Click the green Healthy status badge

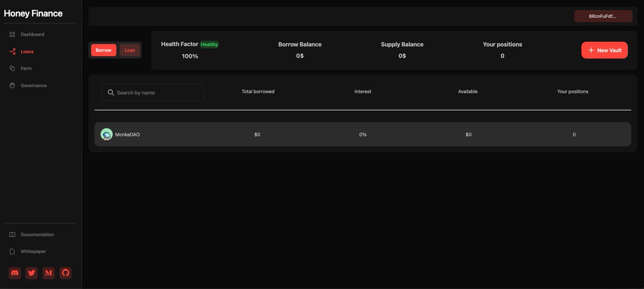(x=209, y=45)
